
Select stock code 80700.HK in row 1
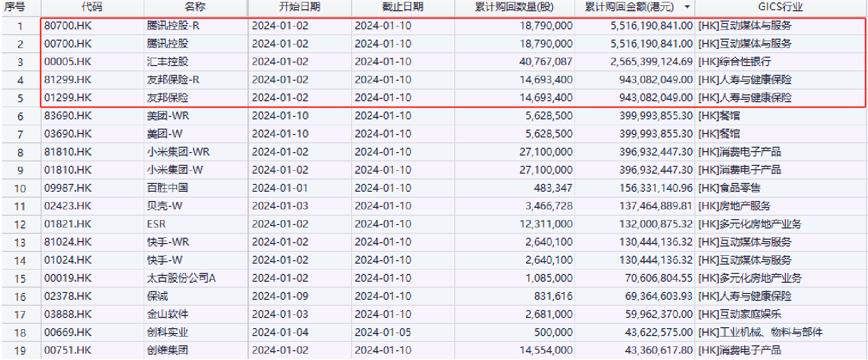68,25
